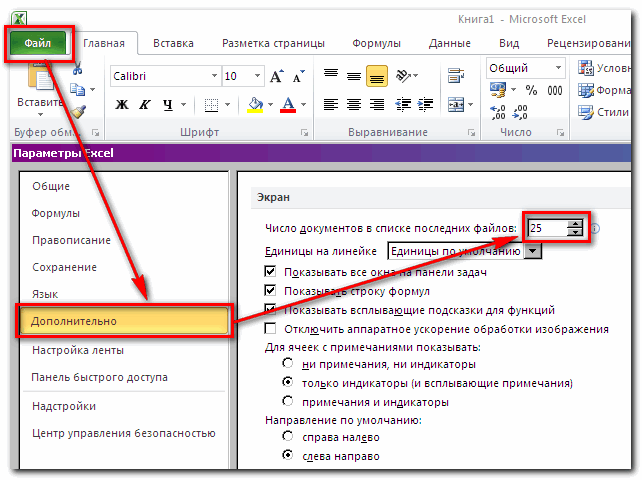Select 'справа налево' direction

click(288, 436)
